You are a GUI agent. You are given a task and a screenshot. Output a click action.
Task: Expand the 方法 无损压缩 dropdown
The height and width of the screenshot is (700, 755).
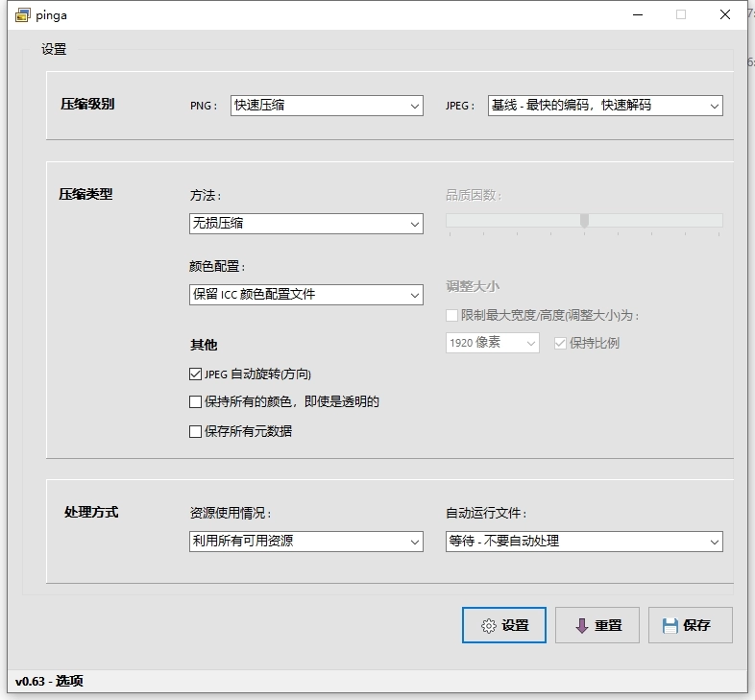(x=306, y=224)
